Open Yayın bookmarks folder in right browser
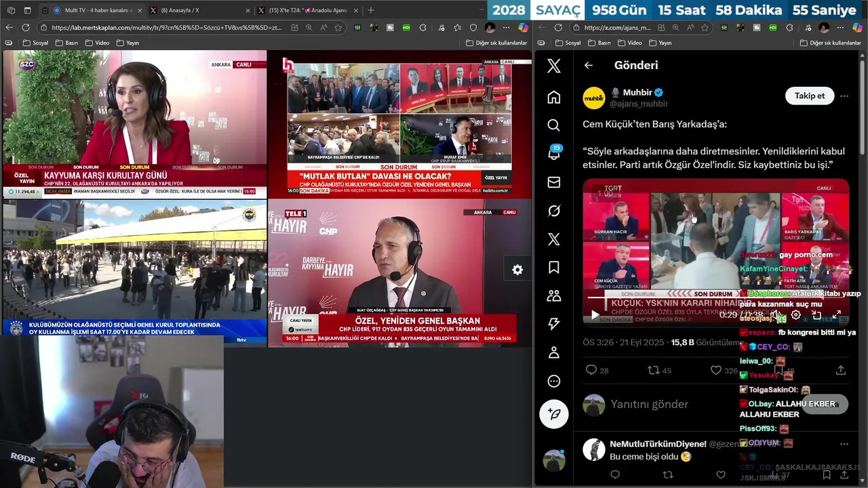Screen dimensions: 868x488 tap(660, 43)
